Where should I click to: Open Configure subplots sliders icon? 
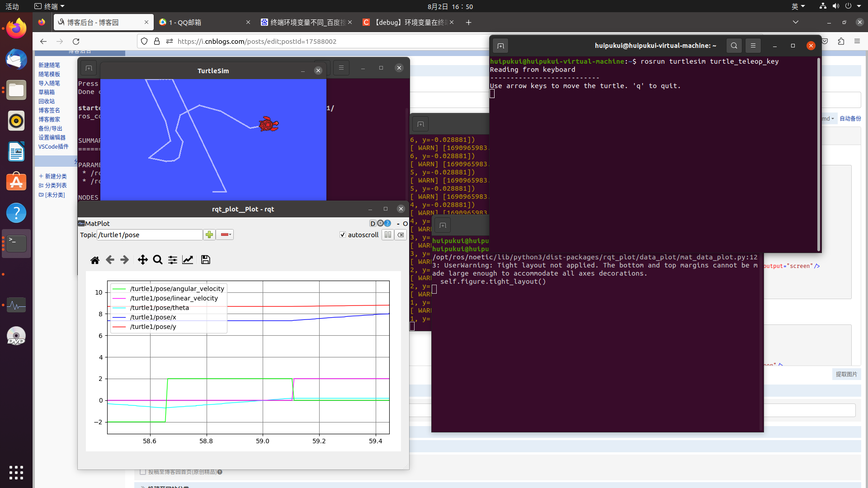173,260
